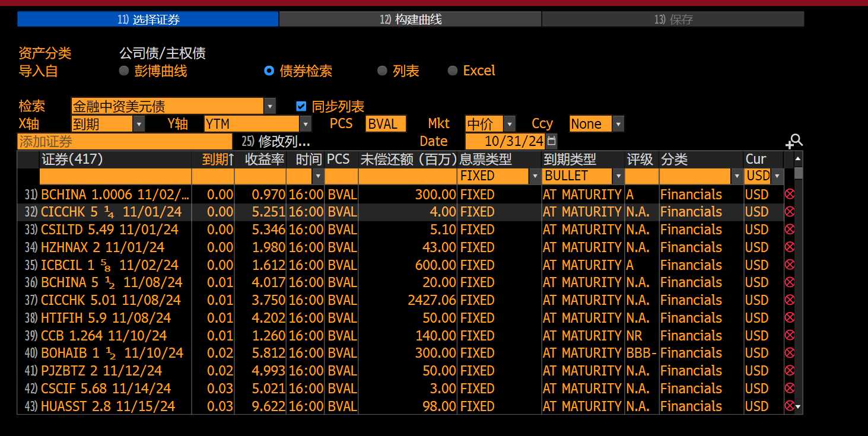Click the 修改列 button
The width and height of the screenshot is (868, 436).
(276, 142)
